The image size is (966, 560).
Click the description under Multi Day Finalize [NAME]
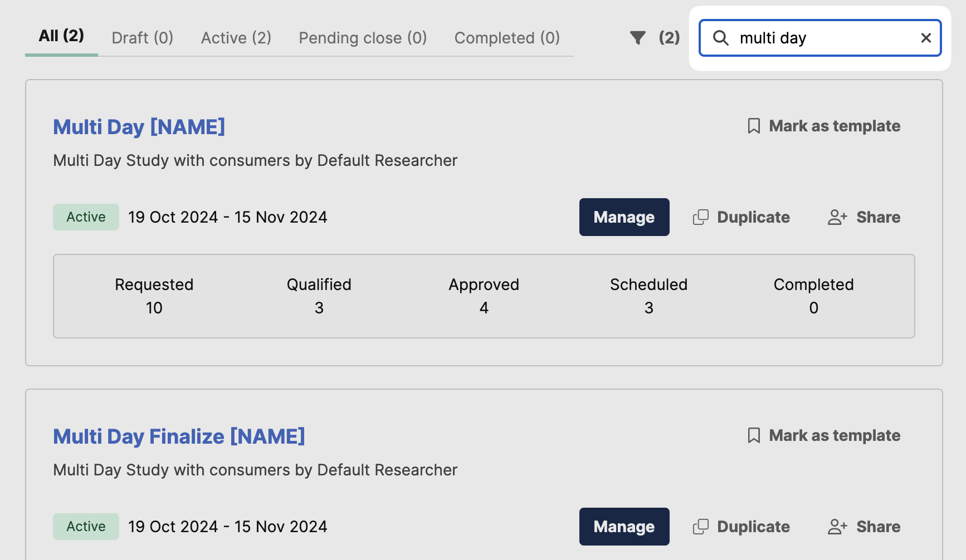click(x=255, y=470)
